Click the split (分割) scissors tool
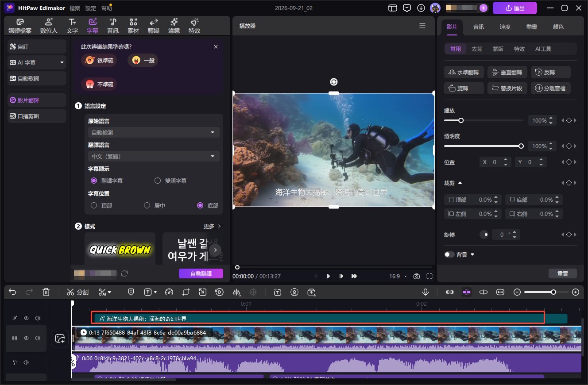The width and height of the screenshot is (588, 385). 77,292
